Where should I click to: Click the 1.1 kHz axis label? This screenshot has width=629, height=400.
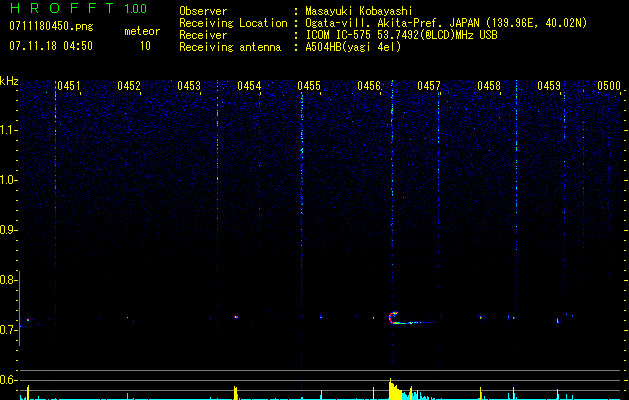tap(8, 130)
